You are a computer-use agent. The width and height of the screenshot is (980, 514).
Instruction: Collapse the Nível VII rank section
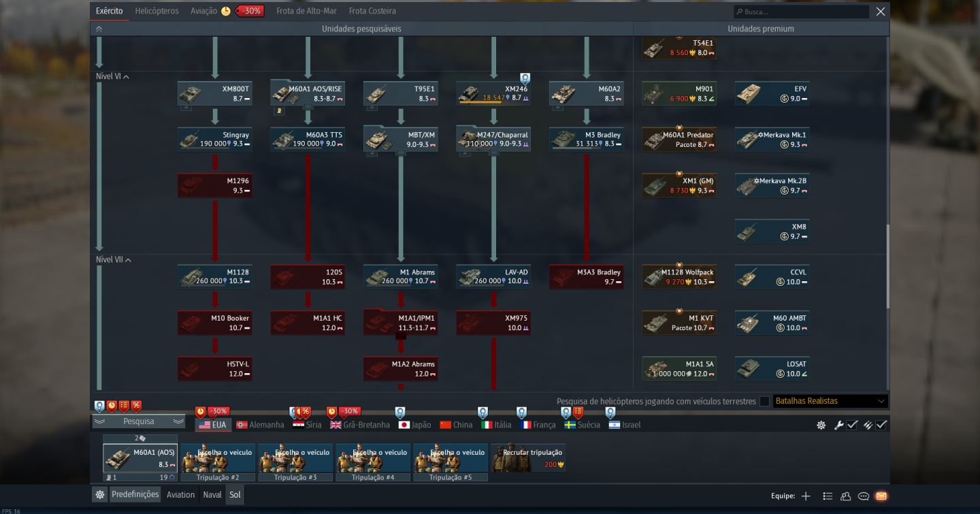coord(114,259)
